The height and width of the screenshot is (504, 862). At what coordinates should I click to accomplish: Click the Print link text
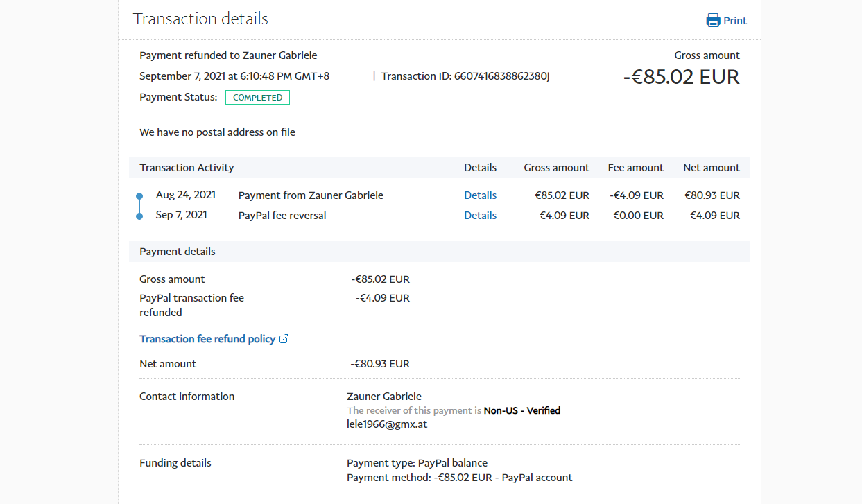(x=734, y=20)
